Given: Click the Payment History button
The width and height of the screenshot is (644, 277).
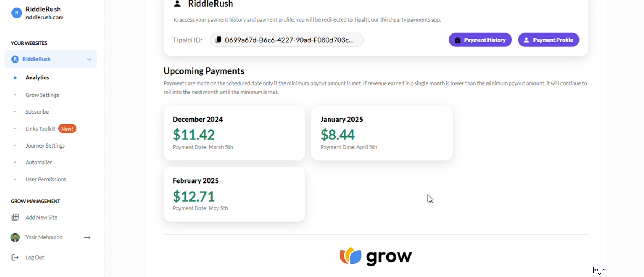Looking at the screenshot, I should point(480,40).
